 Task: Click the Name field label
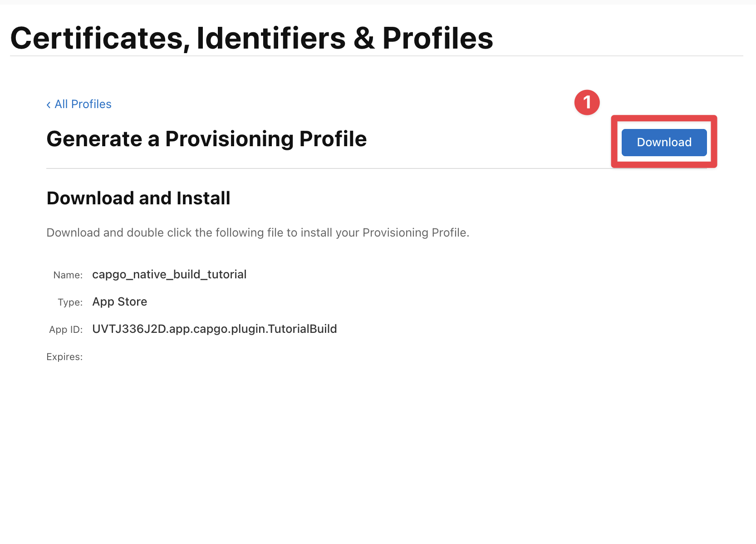[67, 275]
